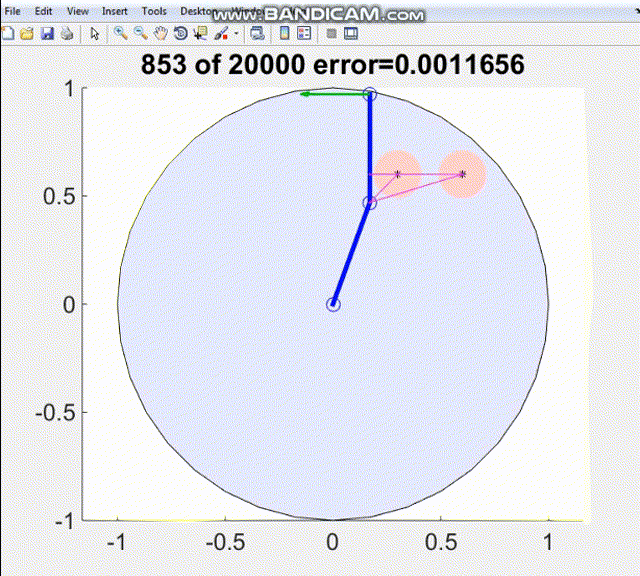Viewport: 640px width, 576px height.
Task: Click the y-axis label 0.5
Action: click(59, 196)
